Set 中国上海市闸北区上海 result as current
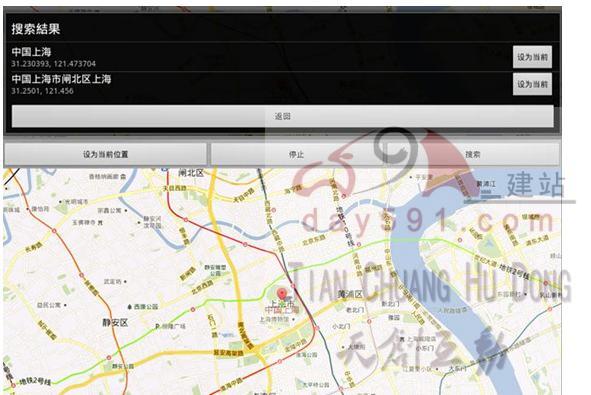This screenshot has height=395, width=591. (532, 84)
